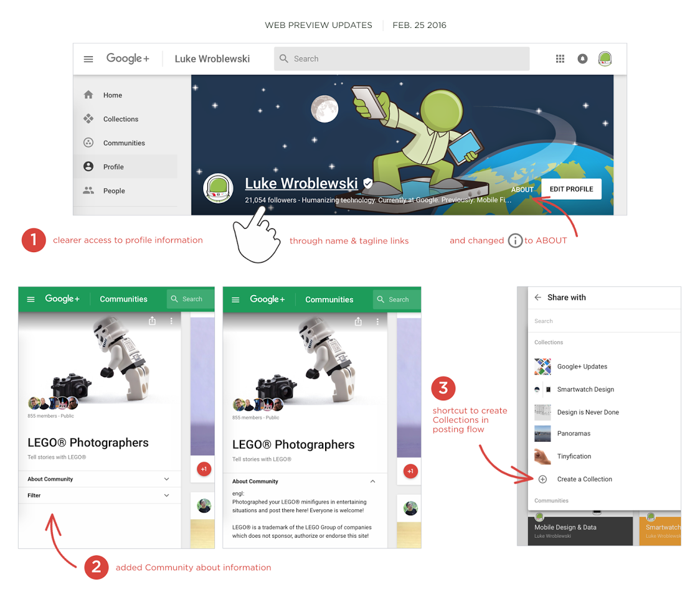Click the Home icon in the sidebar
Image resolution: width=700 pixels, height=605 pixels.
click(x=88, y=95)
